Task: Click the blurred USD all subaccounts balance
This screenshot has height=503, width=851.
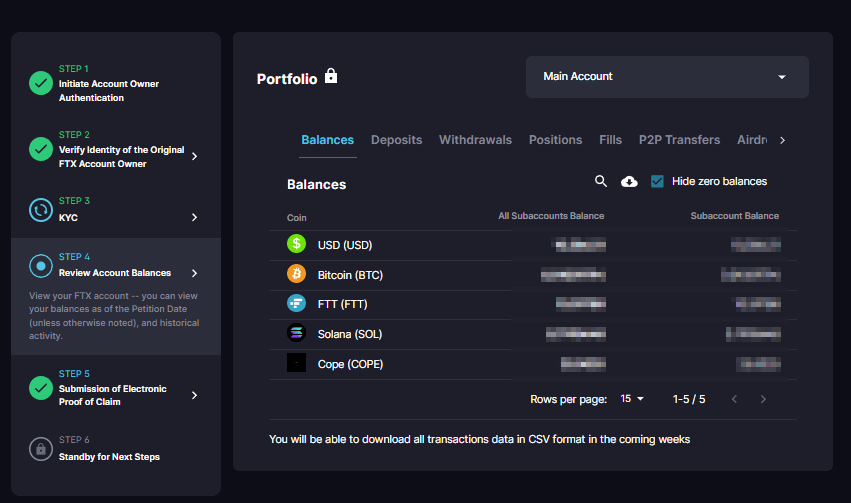Action: [580, 245]
